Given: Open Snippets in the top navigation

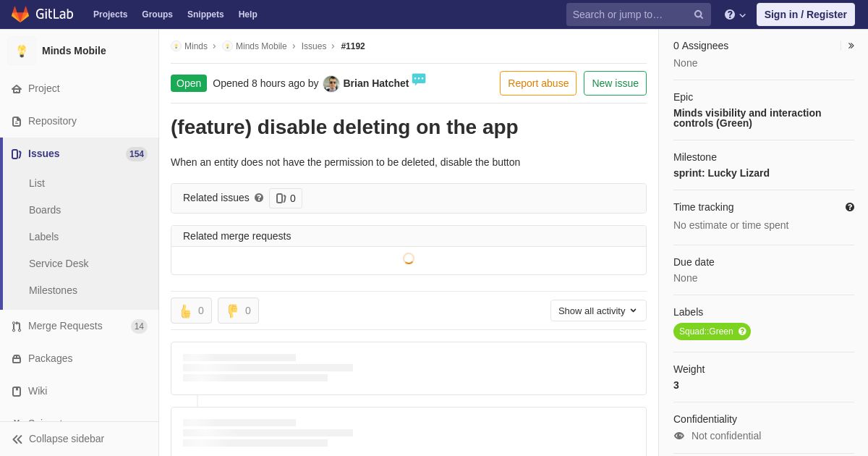Looking at the screenshot, I should pyautogui.click(x=205, y=14).
